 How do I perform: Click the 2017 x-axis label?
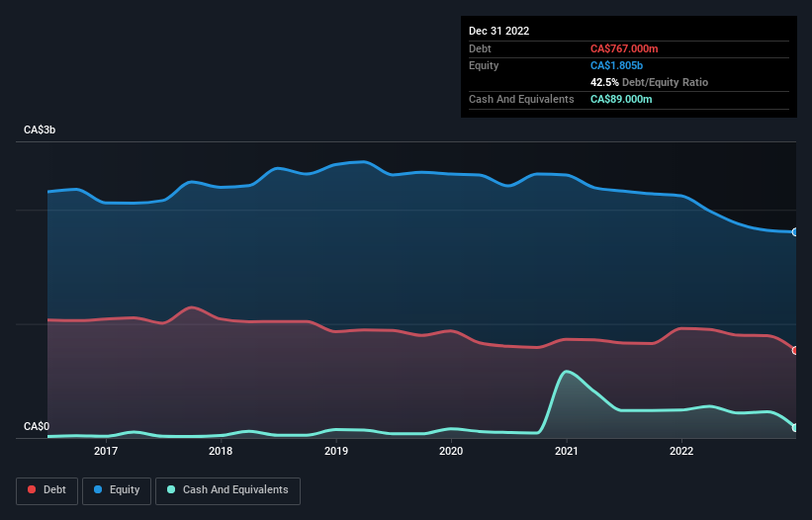point(106,451)
